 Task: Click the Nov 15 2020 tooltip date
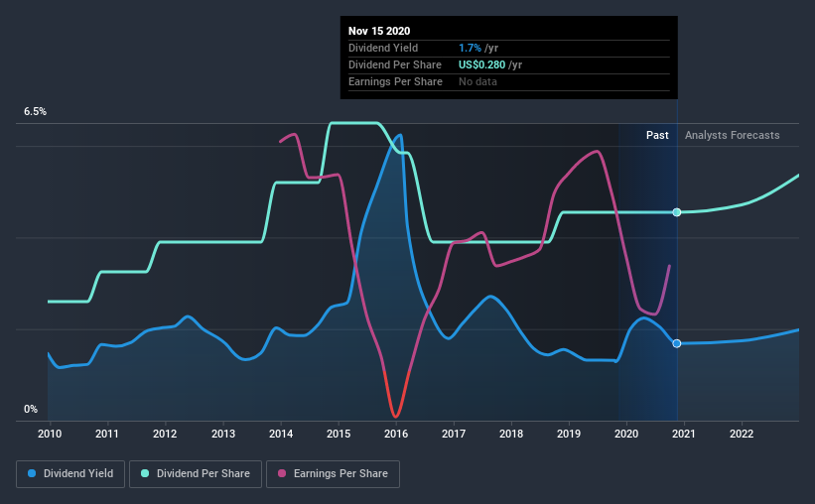tap(379, 31)
